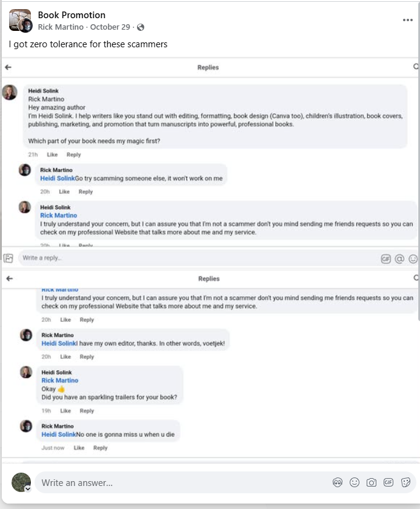Screen dimensions: 420x509
Task: Open the emoji picker in answer box
Action: [355, 482]
